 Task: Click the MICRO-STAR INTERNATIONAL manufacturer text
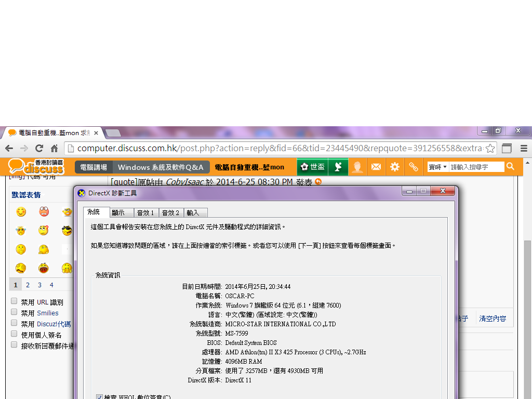(x=281, y=324)
